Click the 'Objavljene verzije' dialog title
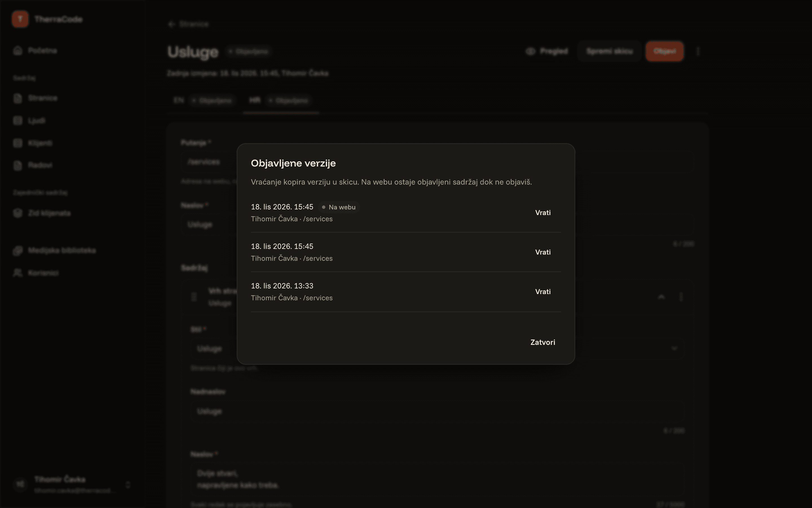 pos(293,163)
